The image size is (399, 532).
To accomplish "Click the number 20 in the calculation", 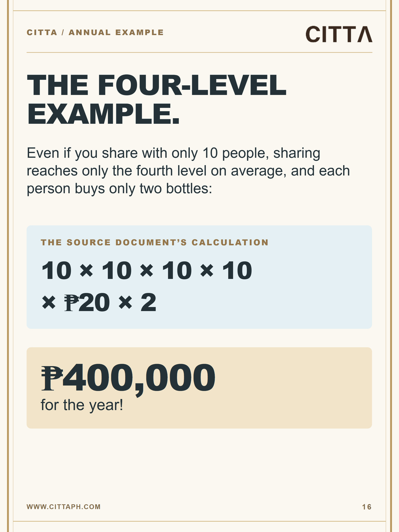I will pos(94,303).
